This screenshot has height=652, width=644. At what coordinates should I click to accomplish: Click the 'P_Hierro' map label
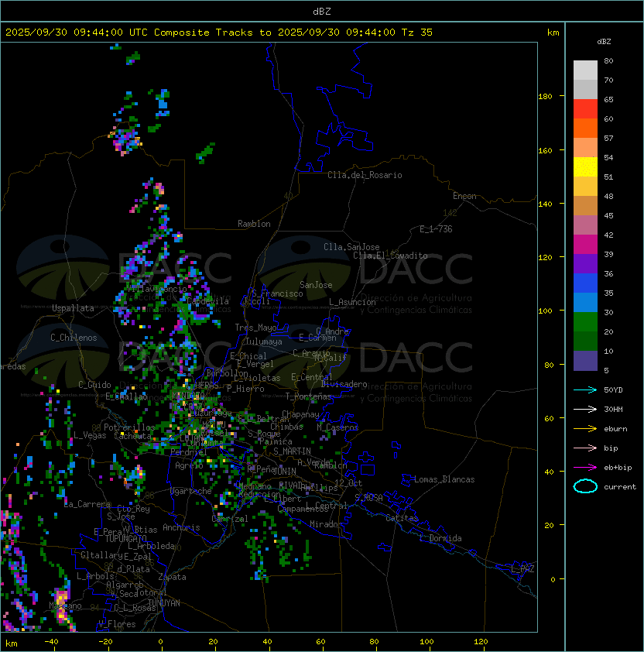pos(245,389)
